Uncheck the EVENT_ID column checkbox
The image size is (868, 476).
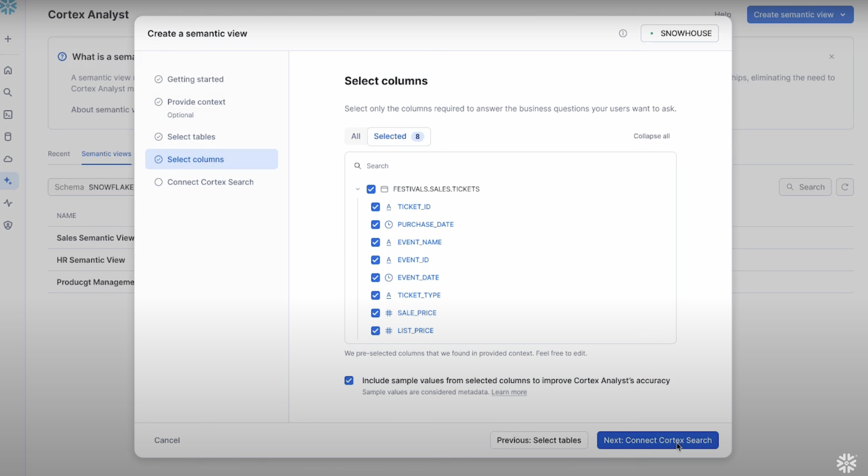tap(375, 260)
